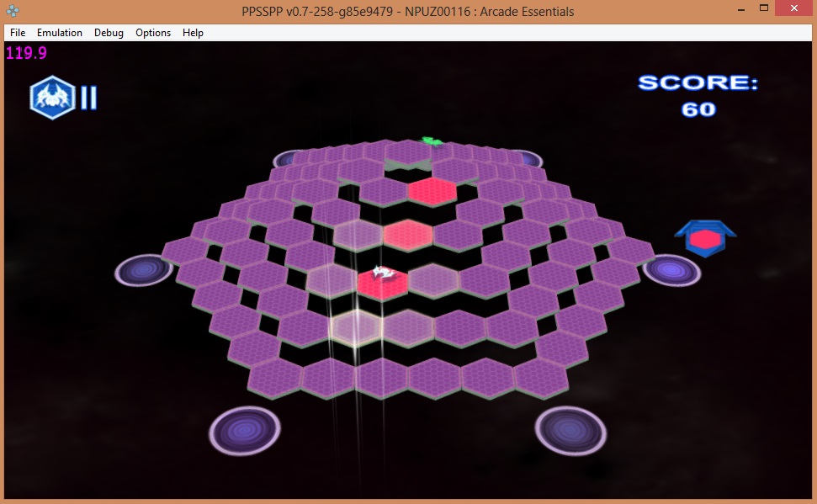Click the bottom-left swirling portal disc
Screen dimensions: 817x504
pos(244,431)
